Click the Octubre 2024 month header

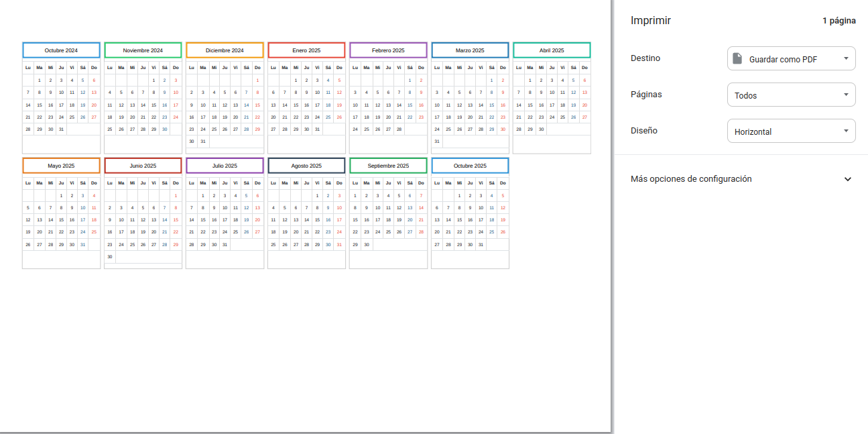pyautogui.click(x=61, y=50)
